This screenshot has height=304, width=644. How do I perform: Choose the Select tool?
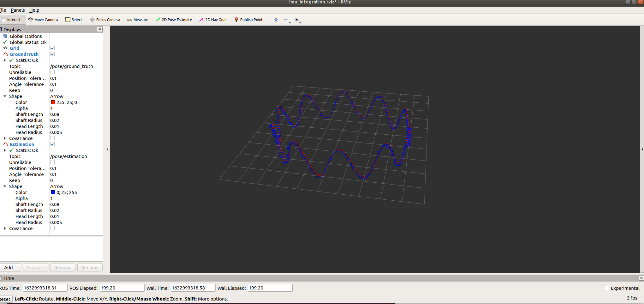(x=74, y=20)
